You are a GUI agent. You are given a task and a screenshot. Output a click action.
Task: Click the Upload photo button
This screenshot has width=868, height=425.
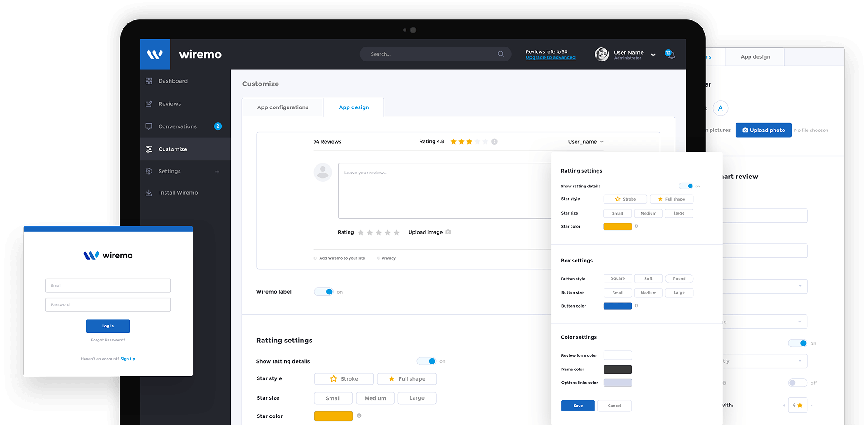764,130
